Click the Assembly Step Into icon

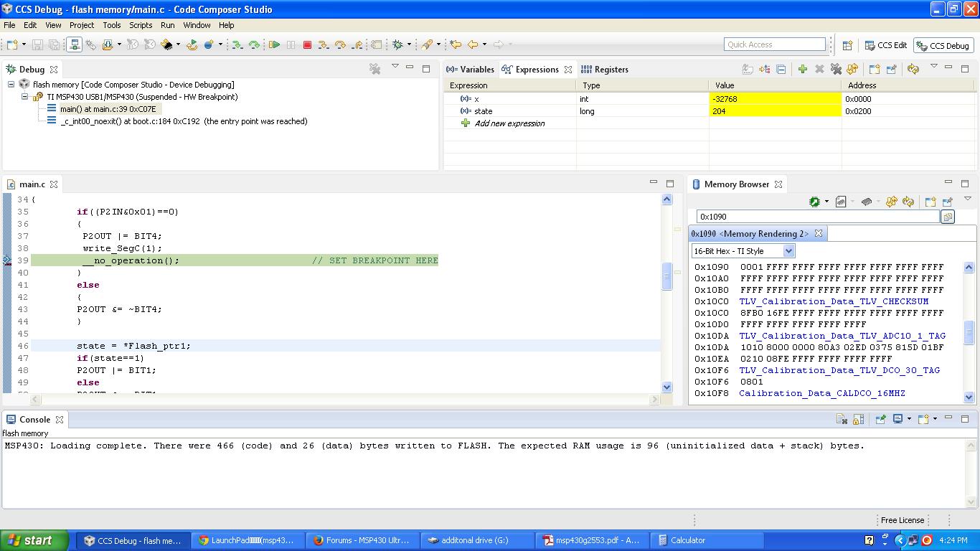point(237,44)
